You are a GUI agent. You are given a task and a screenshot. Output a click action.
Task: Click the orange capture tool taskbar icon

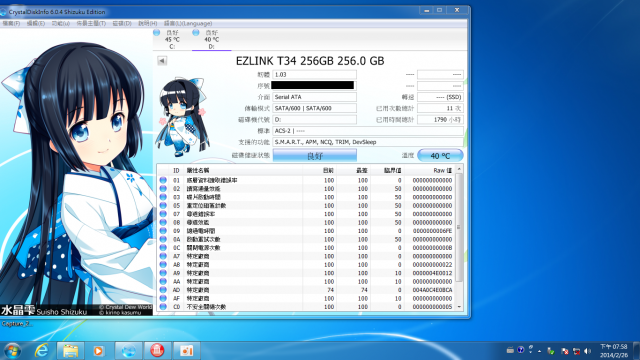tap(186, 351)
